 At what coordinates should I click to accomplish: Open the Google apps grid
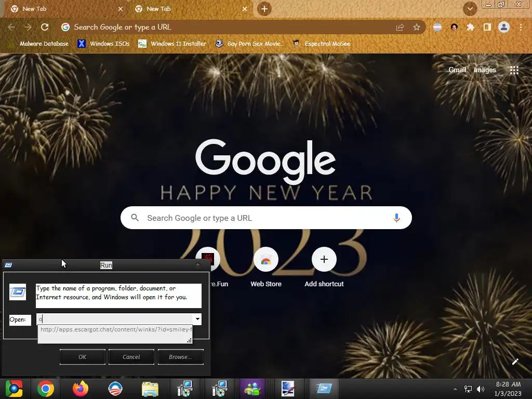pos(514,70)
